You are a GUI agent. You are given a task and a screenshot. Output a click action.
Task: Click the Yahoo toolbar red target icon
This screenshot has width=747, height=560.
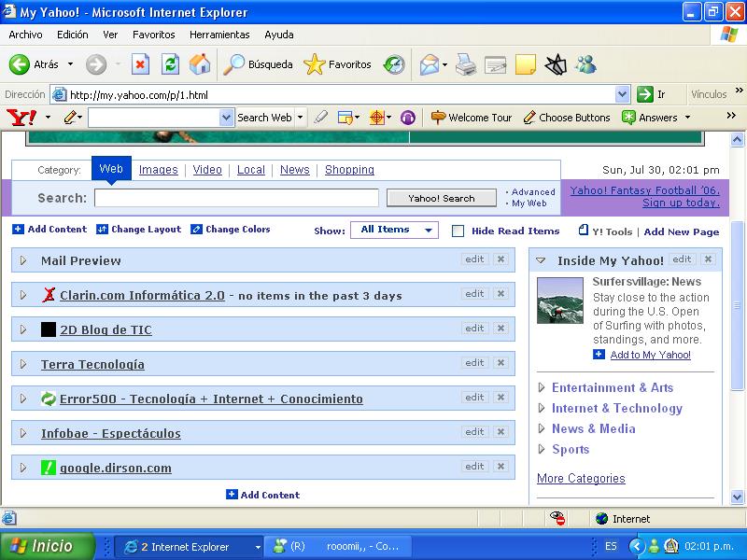pyautogui.click(x=377, y=118)
